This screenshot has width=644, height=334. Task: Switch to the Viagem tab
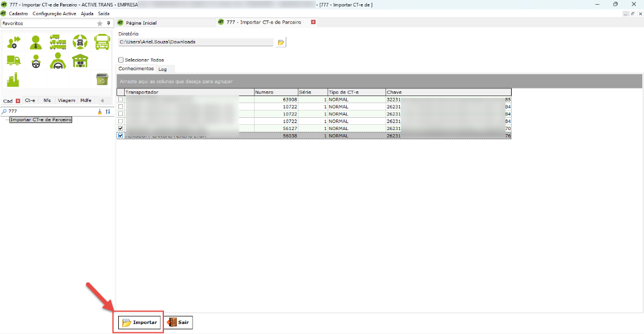[67, 100]
